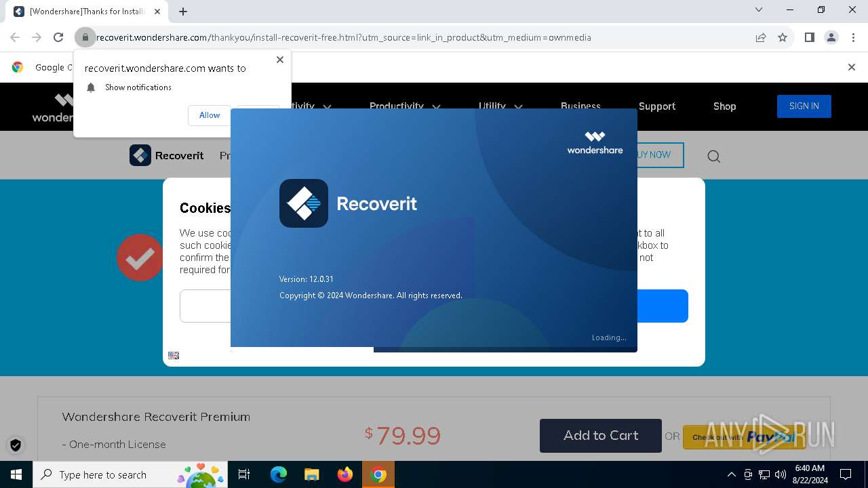Click the Recoverit product logo in subnav
Viewport: 868px width, 488px height.
click(x=167, y=155)
